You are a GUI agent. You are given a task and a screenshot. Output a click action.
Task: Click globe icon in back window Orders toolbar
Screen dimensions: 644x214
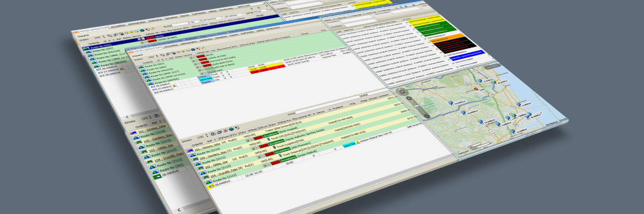pyautogui.click(x=142, y=30)
